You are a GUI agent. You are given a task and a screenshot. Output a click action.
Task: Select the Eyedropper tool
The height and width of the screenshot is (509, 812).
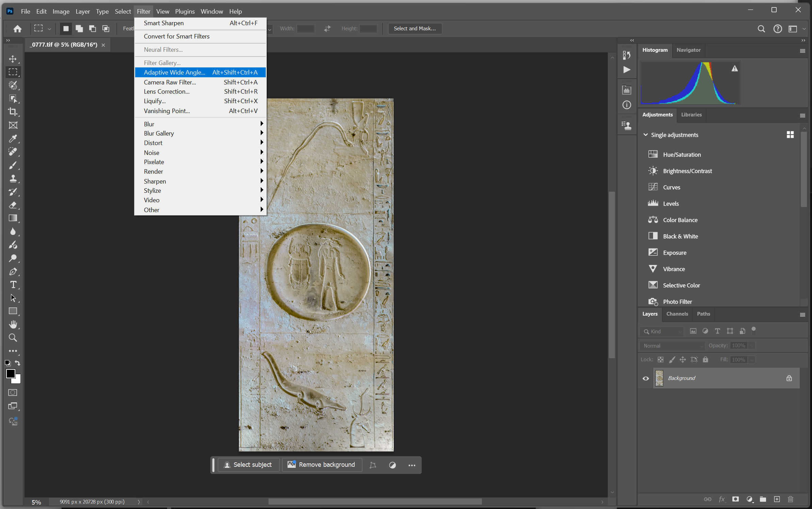pyautogui.click(x=13, y=138)
